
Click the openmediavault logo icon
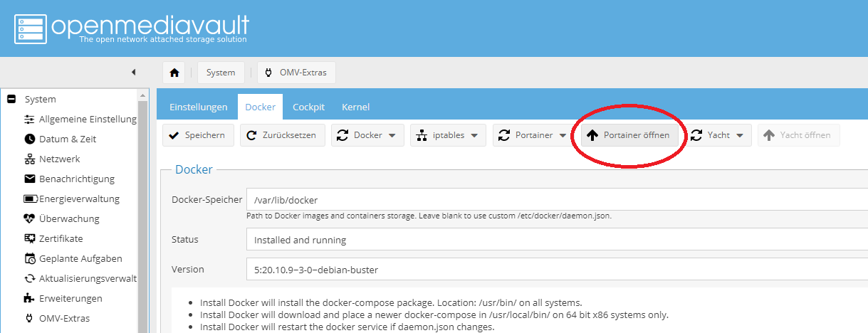click(x=30, y=28)
